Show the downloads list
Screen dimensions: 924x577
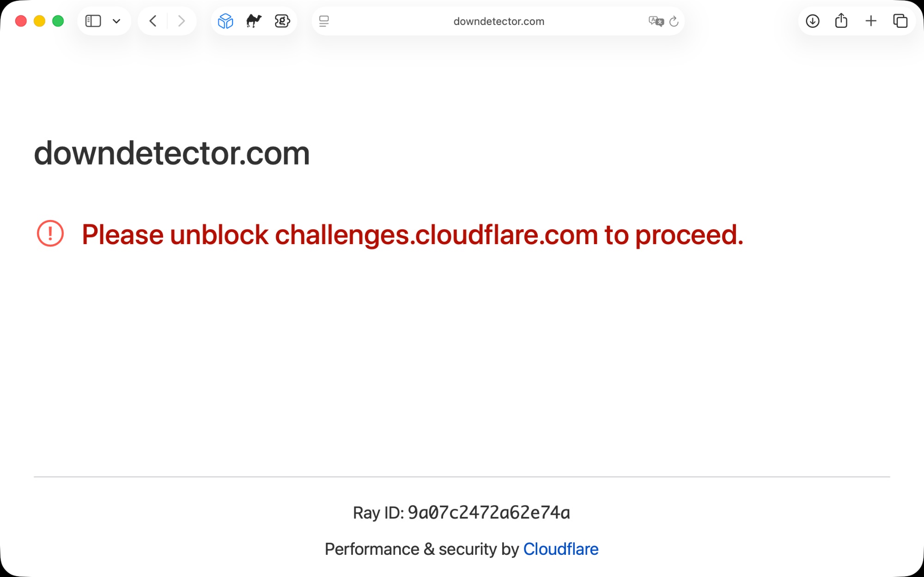pos(812,21)
